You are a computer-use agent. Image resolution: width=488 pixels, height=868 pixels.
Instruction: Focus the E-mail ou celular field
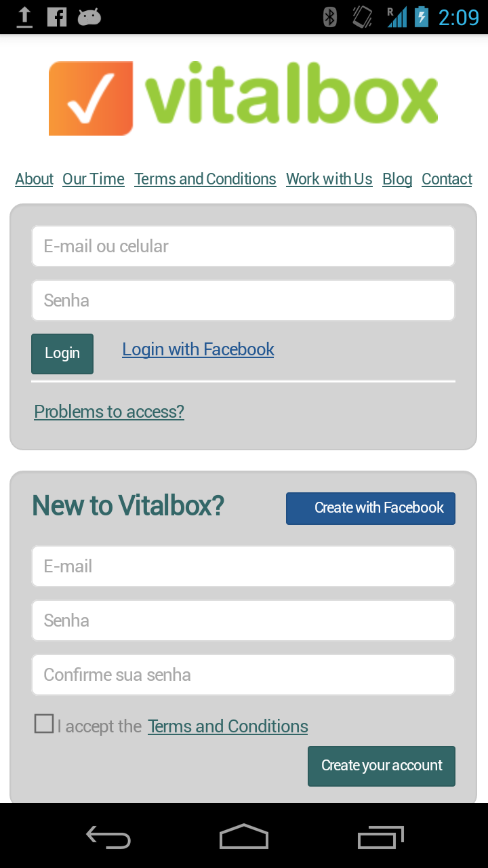(243, 246)
